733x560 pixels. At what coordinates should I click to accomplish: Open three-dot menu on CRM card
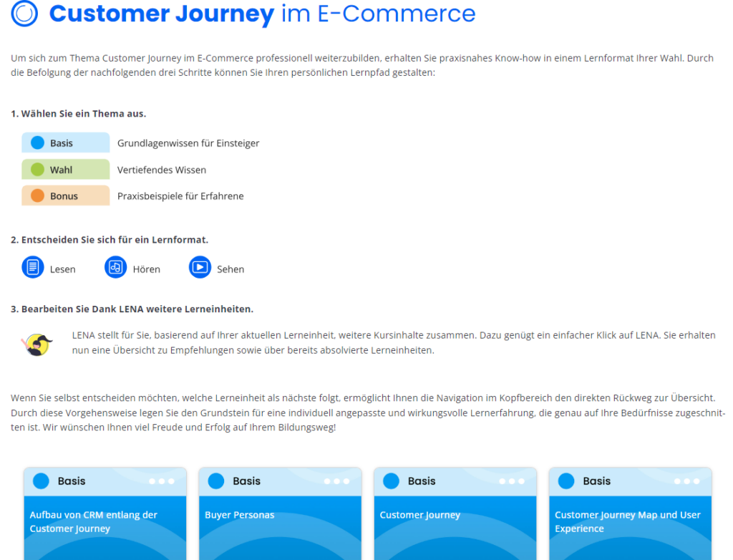162,481
